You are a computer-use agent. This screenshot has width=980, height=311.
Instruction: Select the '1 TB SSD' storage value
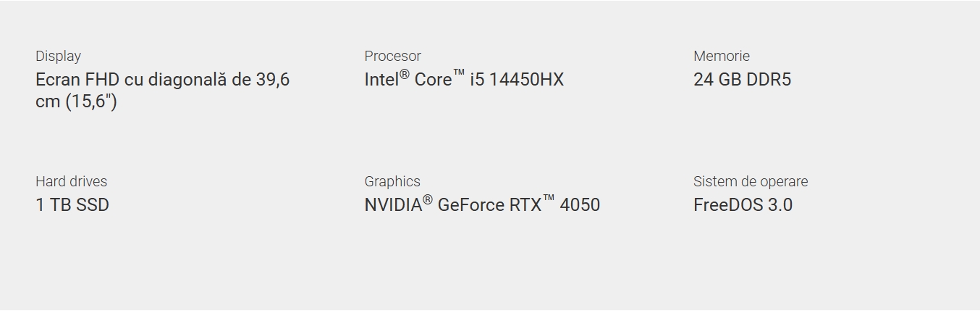pos(72,205)
